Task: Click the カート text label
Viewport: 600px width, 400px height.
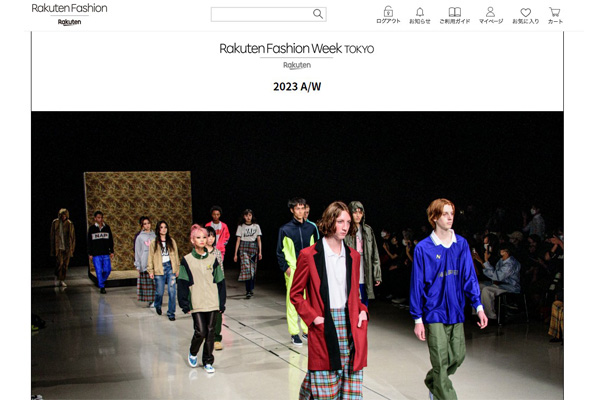Action: click(x=555, y=21)
